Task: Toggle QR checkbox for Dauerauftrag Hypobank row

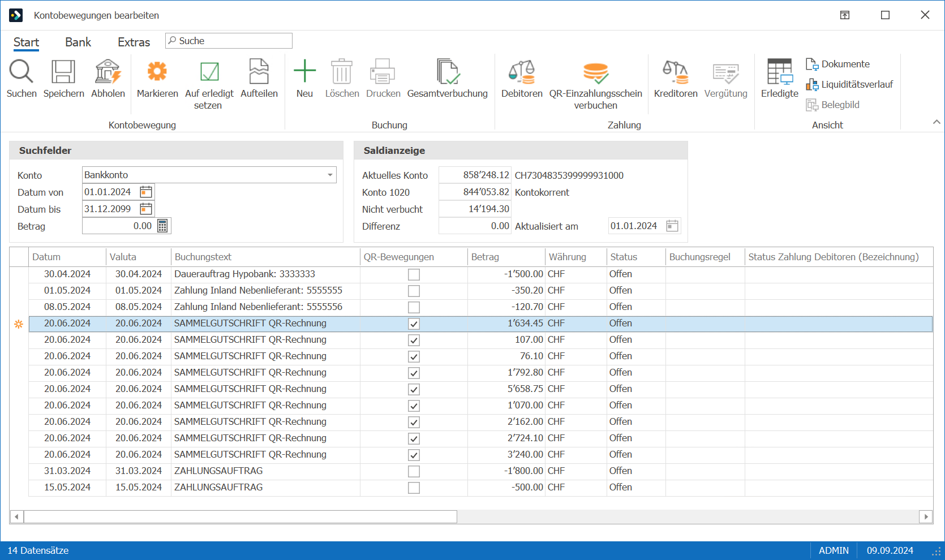Action: [x=414, y=274]
